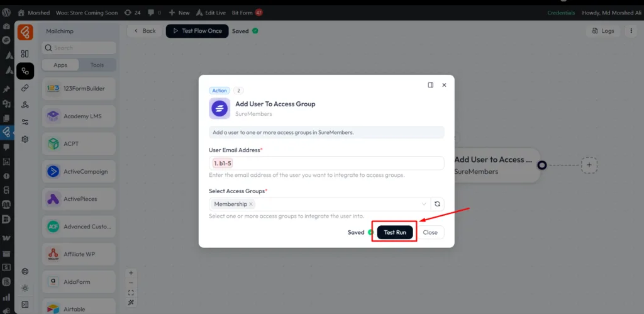
Task: Open Analytics bars icon in WordPress sidebar
Action: pos(6,297)
